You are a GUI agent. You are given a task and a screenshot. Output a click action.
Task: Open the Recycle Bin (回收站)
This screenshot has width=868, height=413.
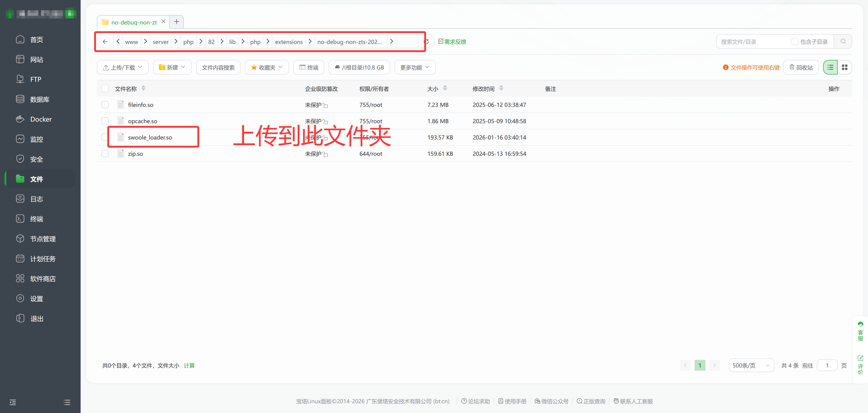point(801,67)
